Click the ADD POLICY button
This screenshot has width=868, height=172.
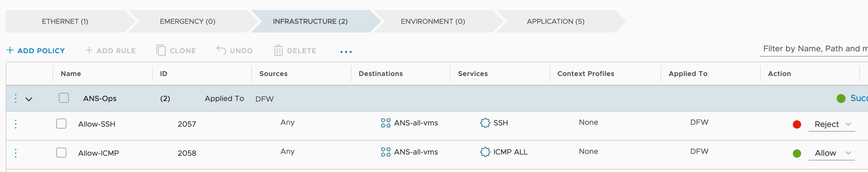pos(36,50)
